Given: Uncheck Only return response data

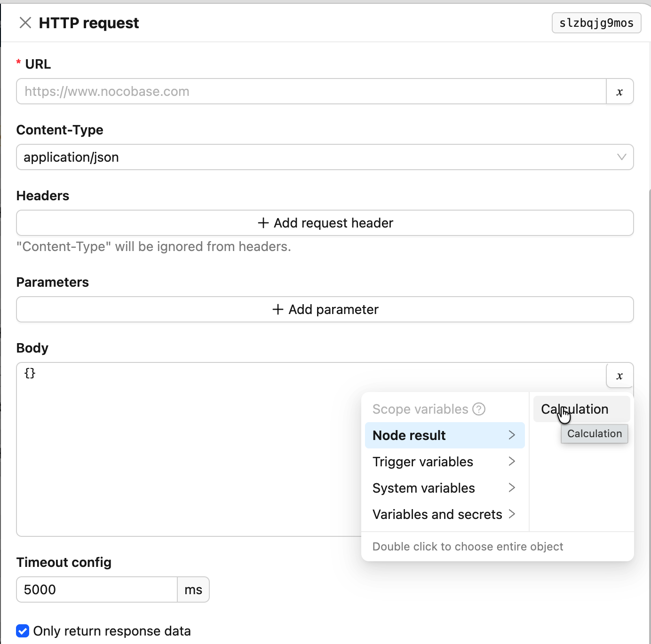Looking at the screenshot, I should click(x=23, y=631).
